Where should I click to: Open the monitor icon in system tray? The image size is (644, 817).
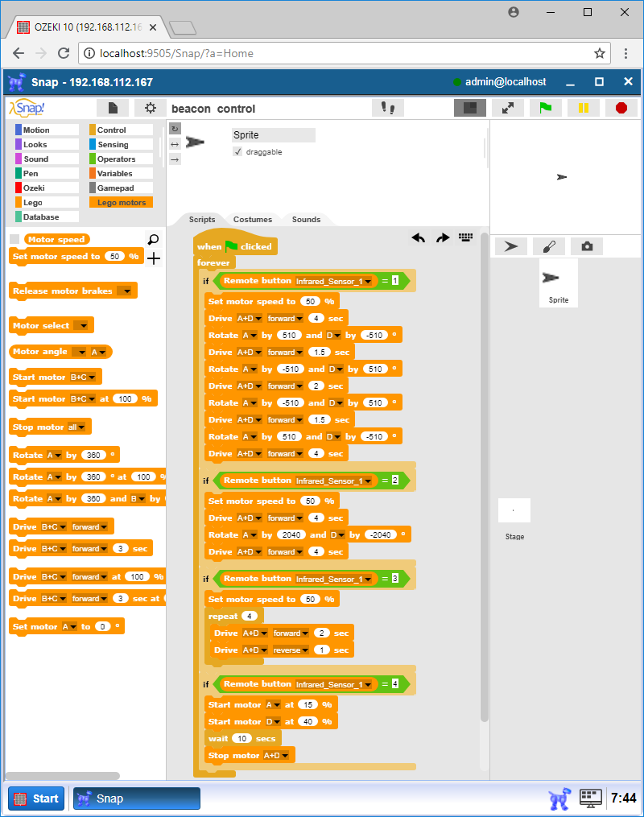pyautogui.click(x=591, y=798)
